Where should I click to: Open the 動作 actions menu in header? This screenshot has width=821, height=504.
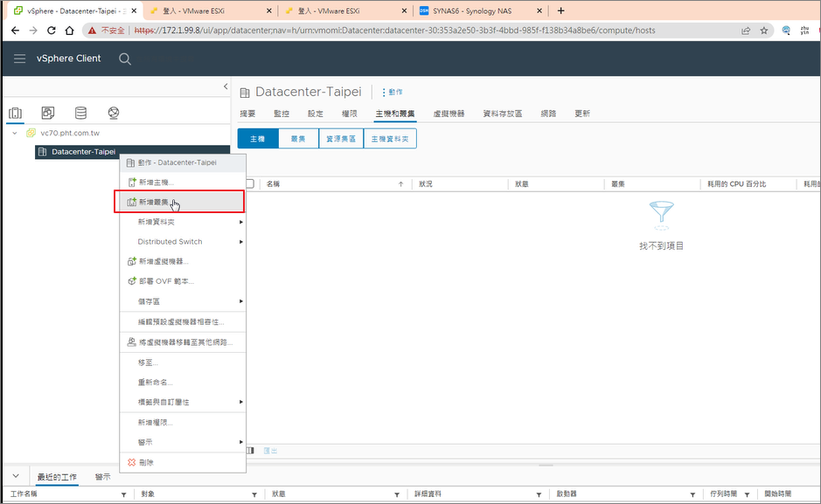pyautogui.click(x=393, y=92)
